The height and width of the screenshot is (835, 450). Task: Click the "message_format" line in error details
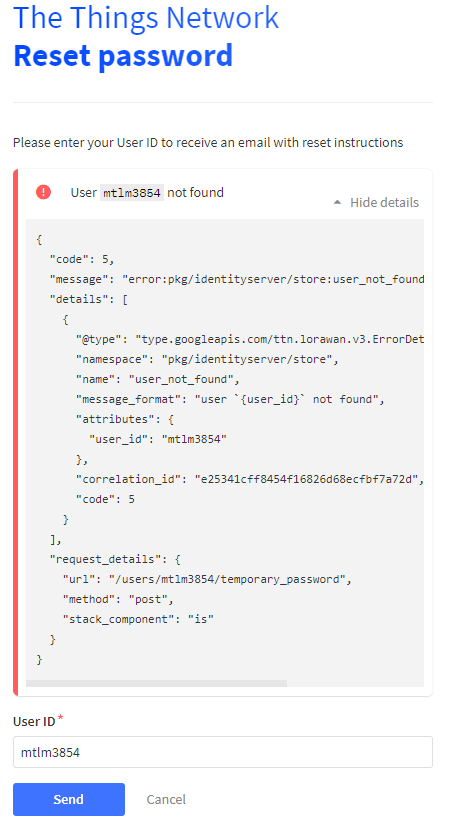tap(230, 399)
